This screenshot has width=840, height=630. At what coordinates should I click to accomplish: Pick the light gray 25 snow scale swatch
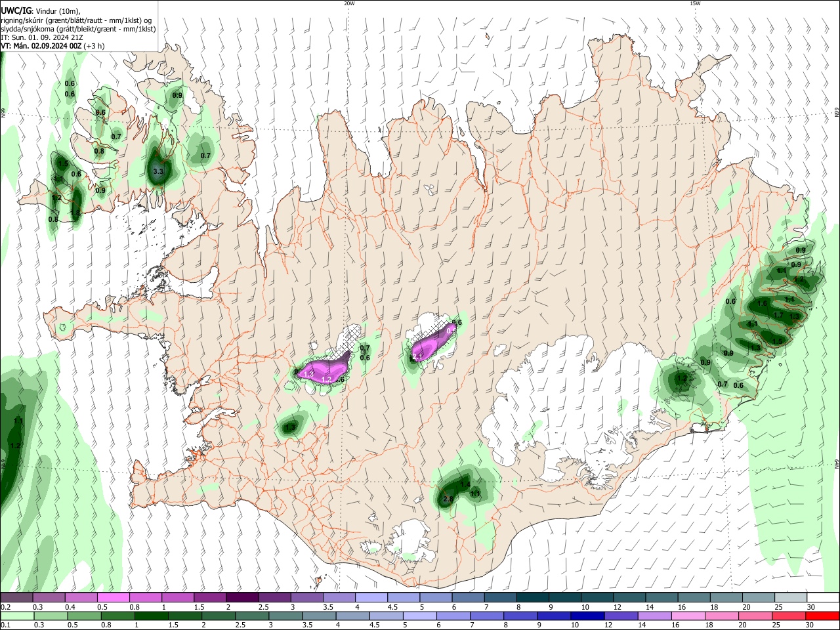click(x=791, y=598)
